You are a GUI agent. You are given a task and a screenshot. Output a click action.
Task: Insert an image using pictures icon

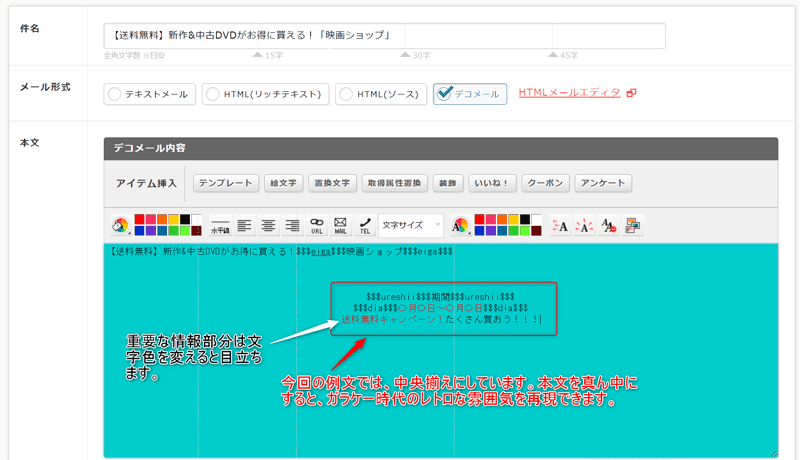[633, 225]
